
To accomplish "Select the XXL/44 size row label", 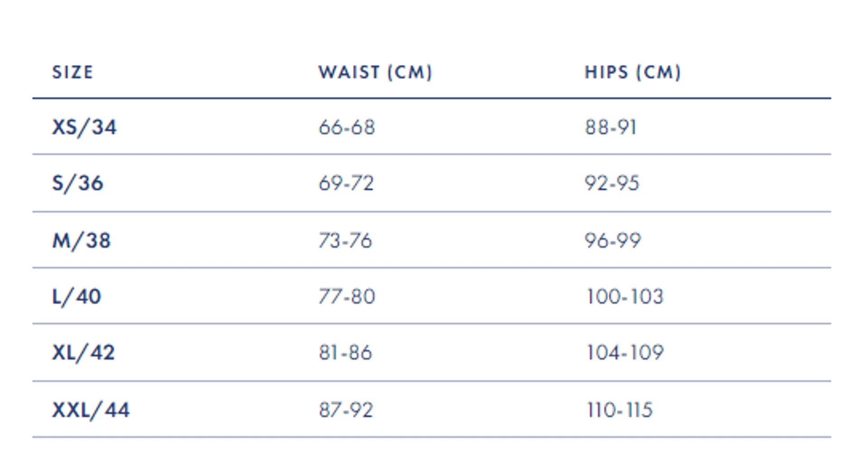I will 91,410.
